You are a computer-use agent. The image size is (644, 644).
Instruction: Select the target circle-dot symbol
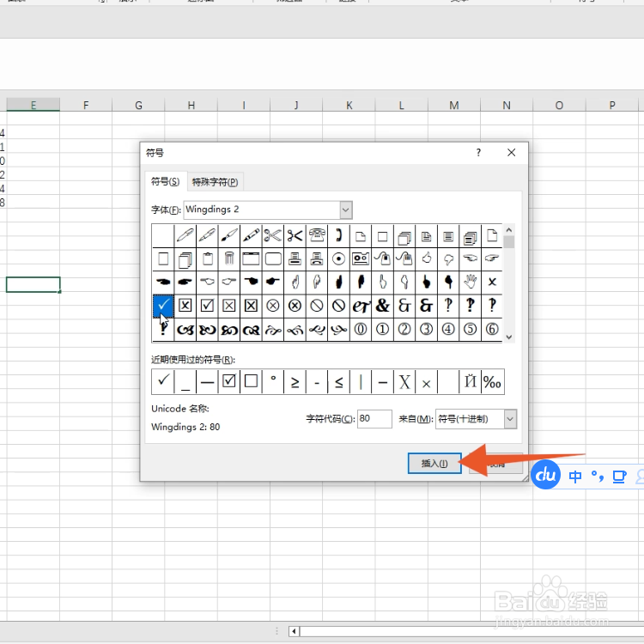[338, 258]
